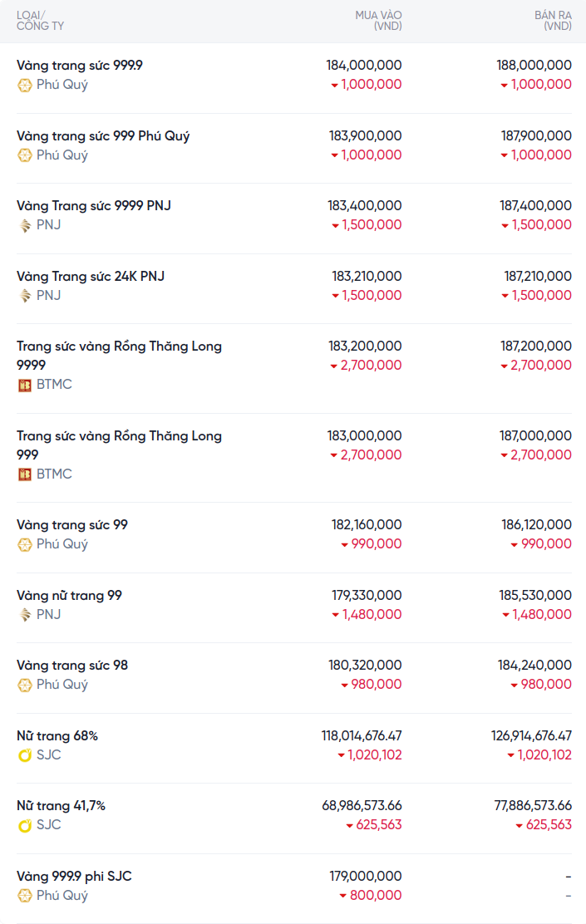The height and width of the screenshot is (924, 586).
Task: Click the BTMC logo under Rồng Thăng Long 9999
Action: [25, 385]
